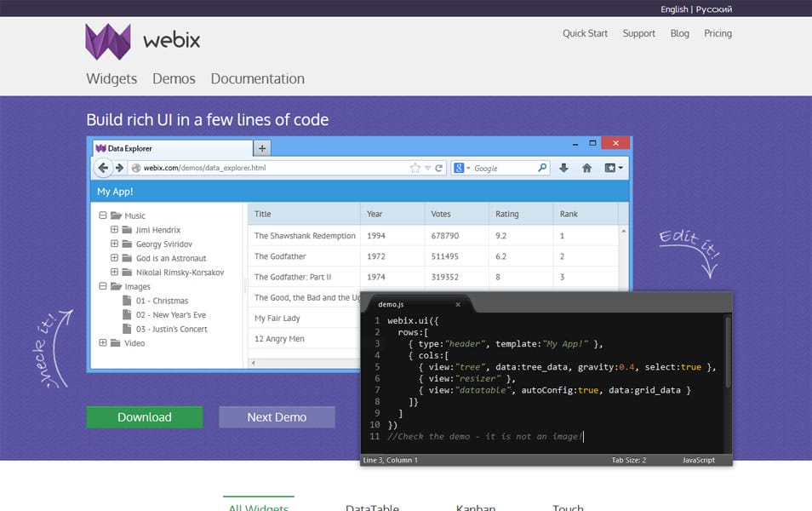Open the bookmarks menu icon
This screenshot has width=812, height=511.
(x=613, y=168)
